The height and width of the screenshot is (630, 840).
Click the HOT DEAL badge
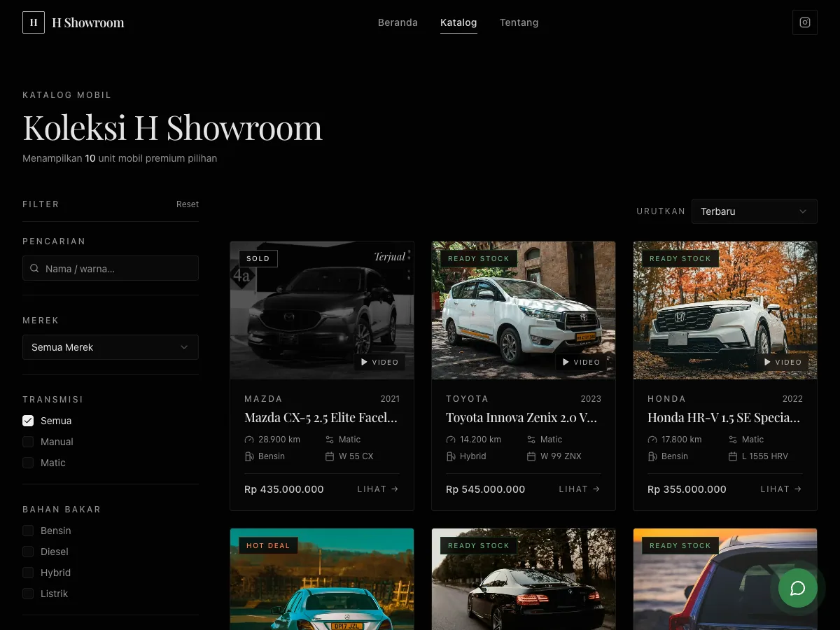(268, 545)
